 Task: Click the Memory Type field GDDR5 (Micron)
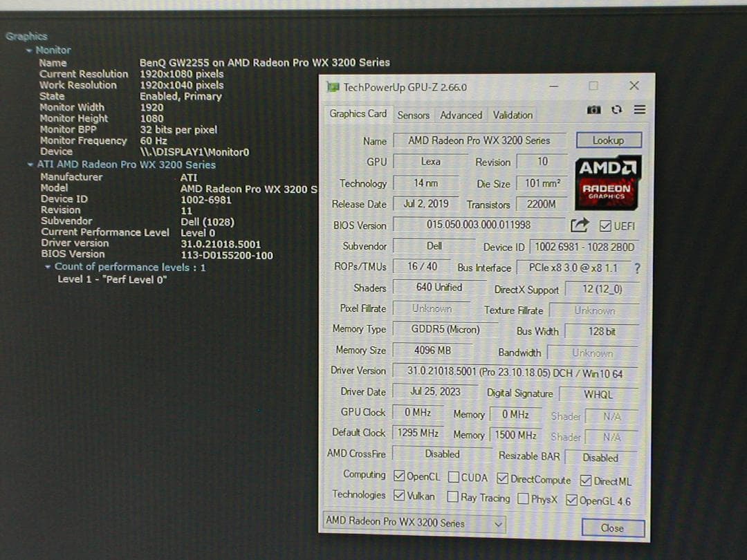click(445, 329)
